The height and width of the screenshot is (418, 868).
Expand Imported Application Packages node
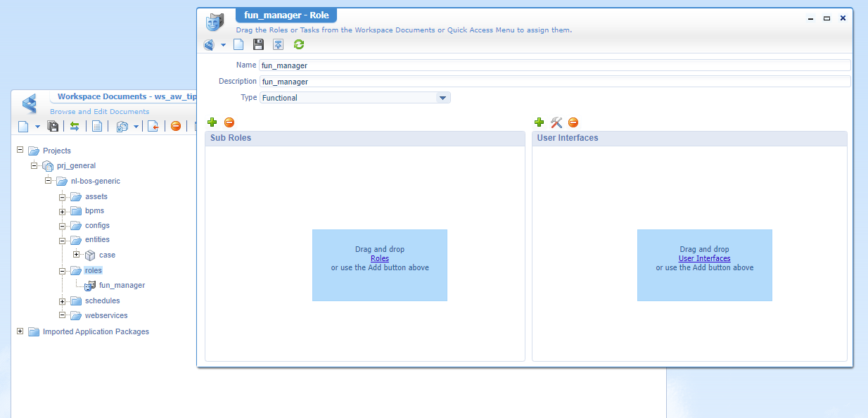click(x=20, y=331)
